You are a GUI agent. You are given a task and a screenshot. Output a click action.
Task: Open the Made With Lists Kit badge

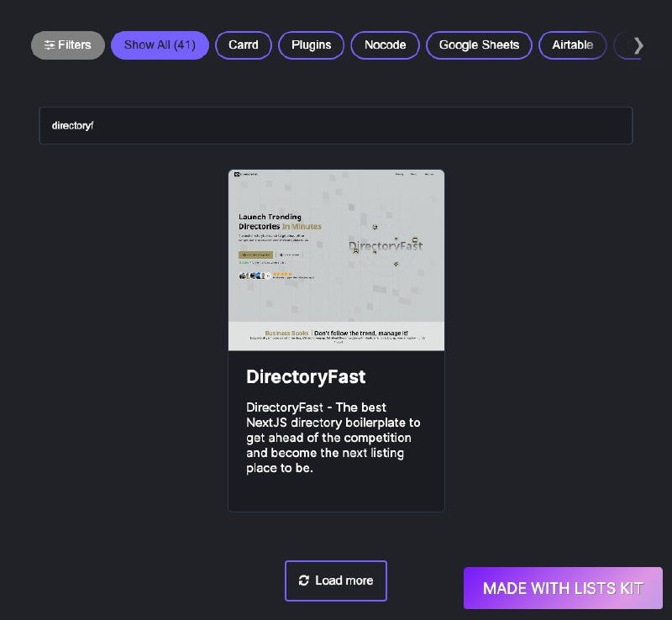pyautogui.click(x=563, y=588)
